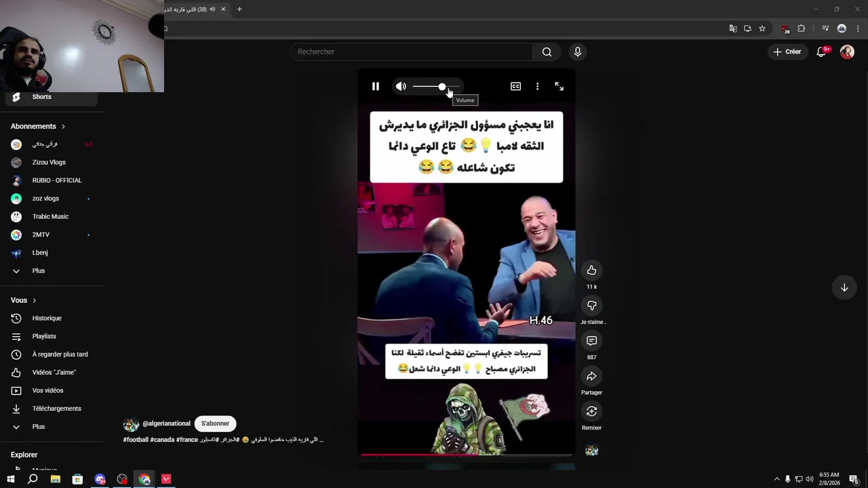
Task: Open the Chrome profile avatar
Action: (x=842, y=28)
